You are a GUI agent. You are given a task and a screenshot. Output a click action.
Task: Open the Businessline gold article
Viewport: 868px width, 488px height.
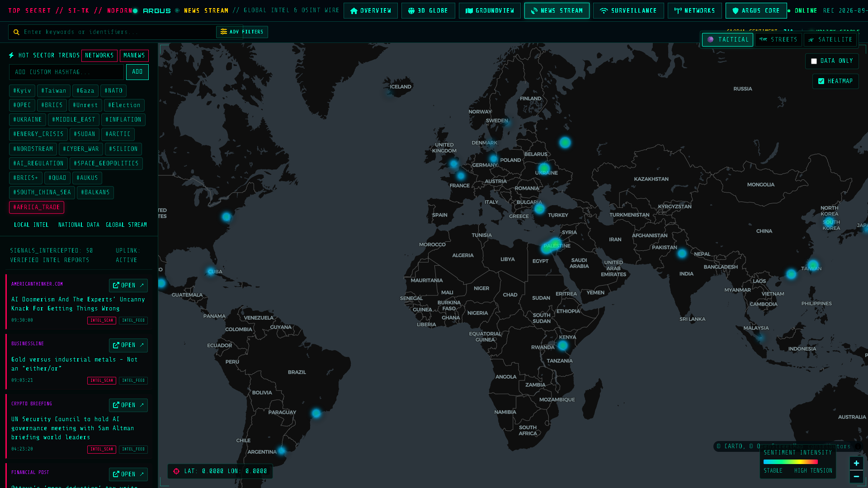pos(128,345)
